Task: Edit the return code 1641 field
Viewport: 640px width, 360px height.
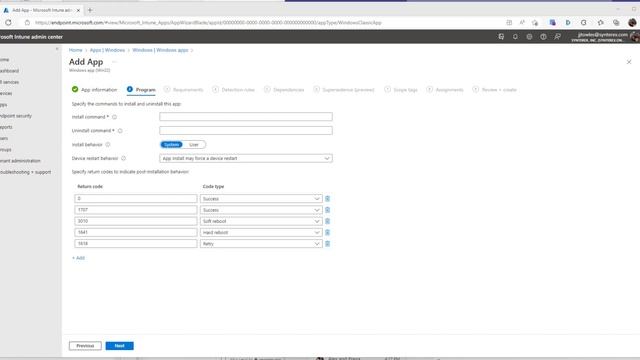Action: tap(136, 232)
